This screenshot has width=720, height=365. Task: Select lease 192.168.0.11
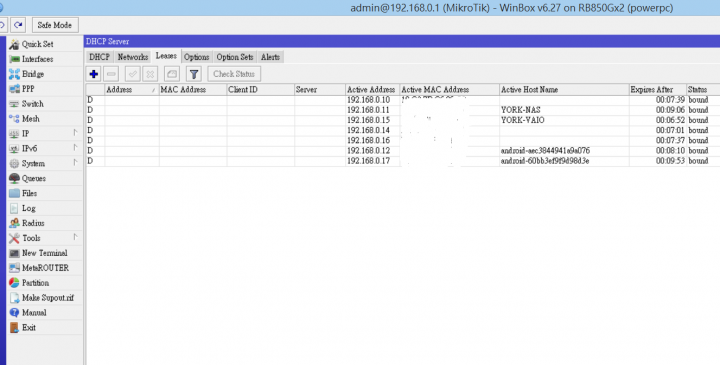(403, 110)
